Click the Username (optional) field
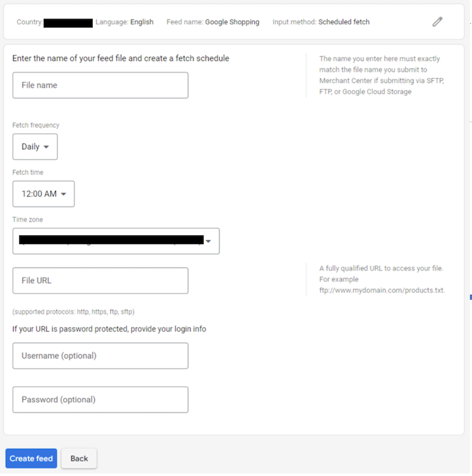472x476 pixels. click(100, 356)
